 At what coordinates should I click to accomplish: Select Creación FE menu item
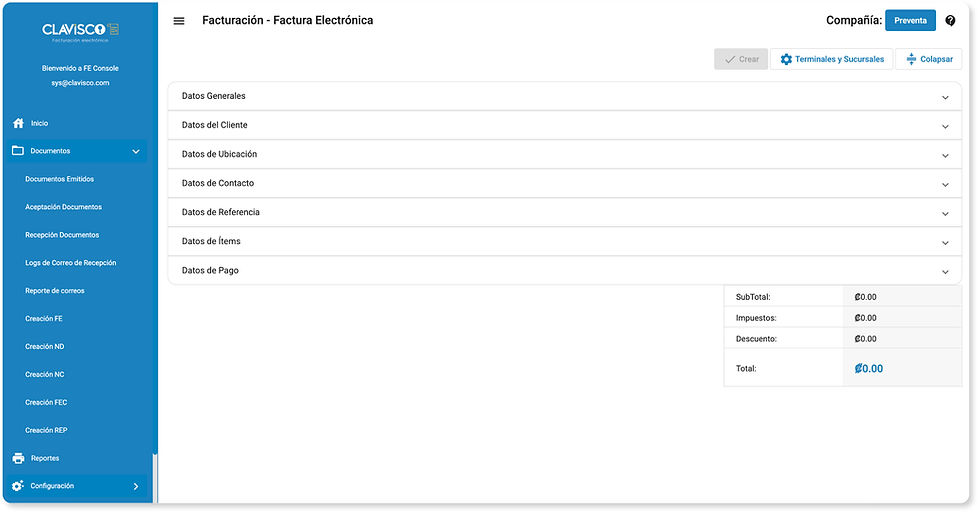pyautogui.click(x=44, y=318)
